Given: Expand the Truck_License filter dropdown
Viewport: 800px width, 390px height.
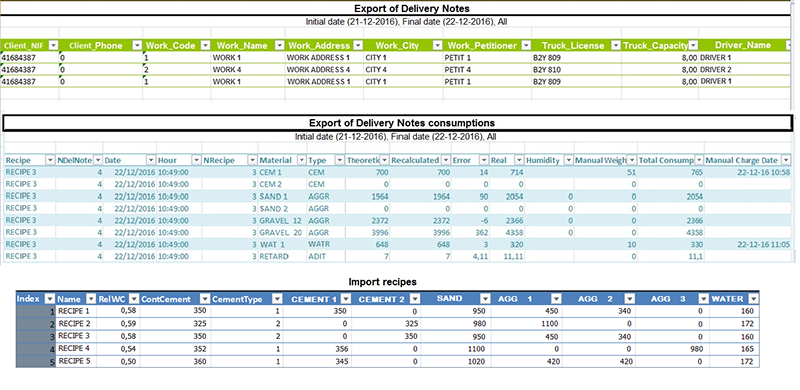Looking at the screenshot, I should tap(616, 45).
